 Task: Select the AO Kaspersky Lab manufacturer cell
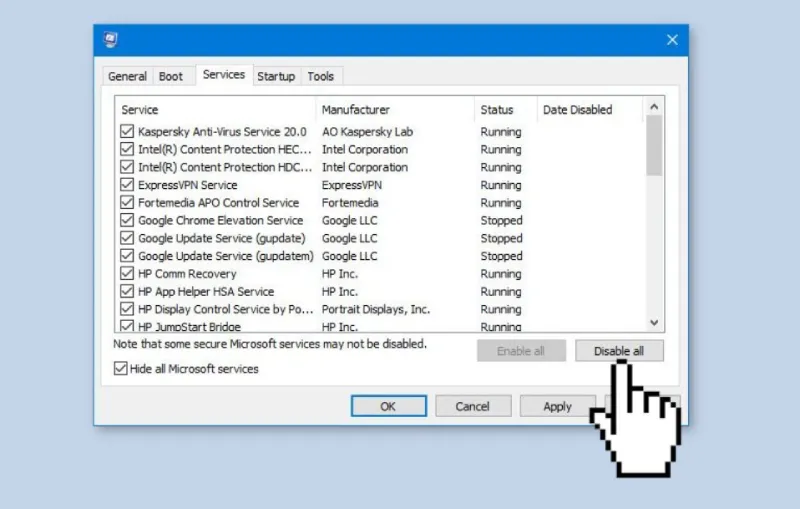[367, 132]
